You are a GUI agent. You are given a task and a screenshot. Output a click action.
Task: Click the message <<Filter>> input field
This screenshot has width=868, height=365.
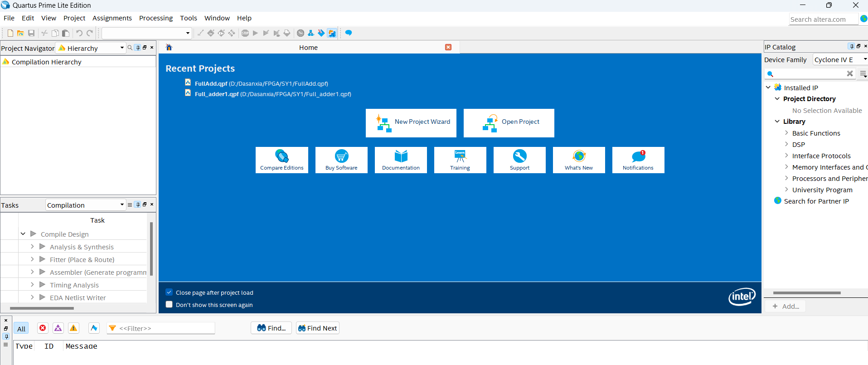click(x=160, y=328)
